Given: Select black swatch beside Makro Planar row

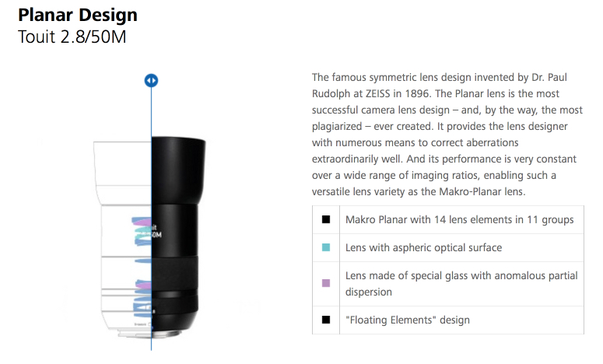Looking at the screenshot, I should coord(326,219).
